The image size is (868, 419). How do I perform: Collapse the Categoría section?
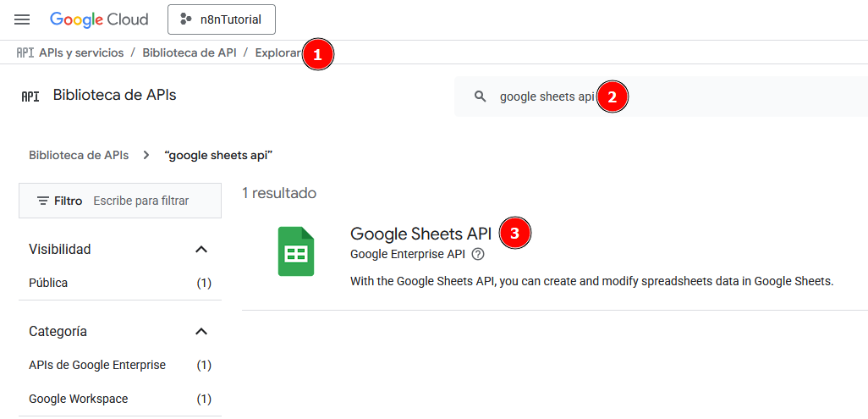coord(201,332)
